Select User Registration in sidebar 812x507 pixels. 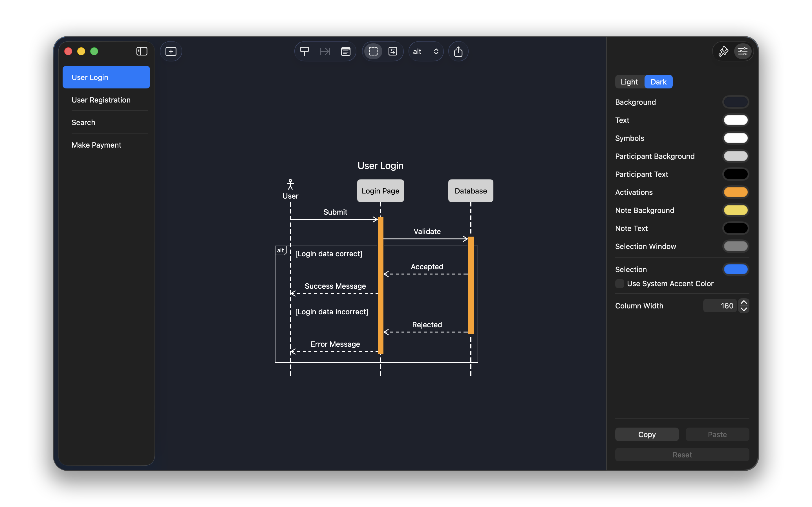(101, 100)
